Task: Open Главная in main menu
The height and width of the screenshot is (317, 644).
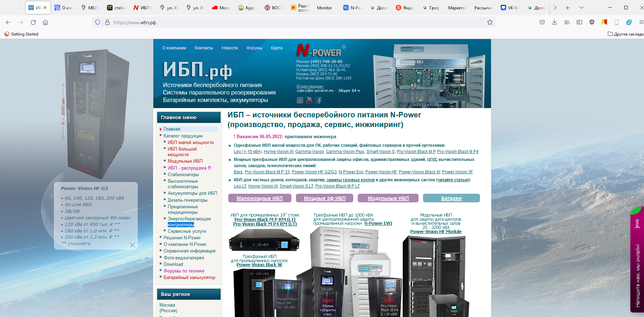Action: 172,129
